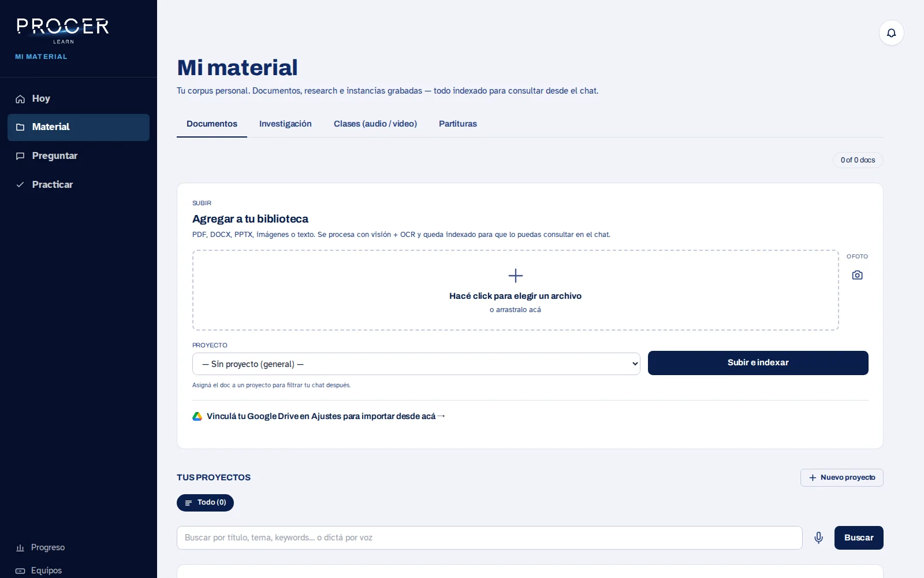Click the Subir e indexar button
The height and width of the screenshot is (578, 924).
click(758, 363)
